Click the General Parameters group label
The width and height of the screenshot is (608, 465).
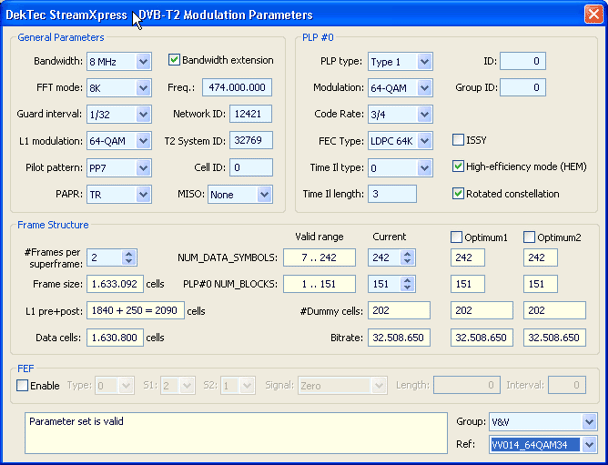coord(61,37)
